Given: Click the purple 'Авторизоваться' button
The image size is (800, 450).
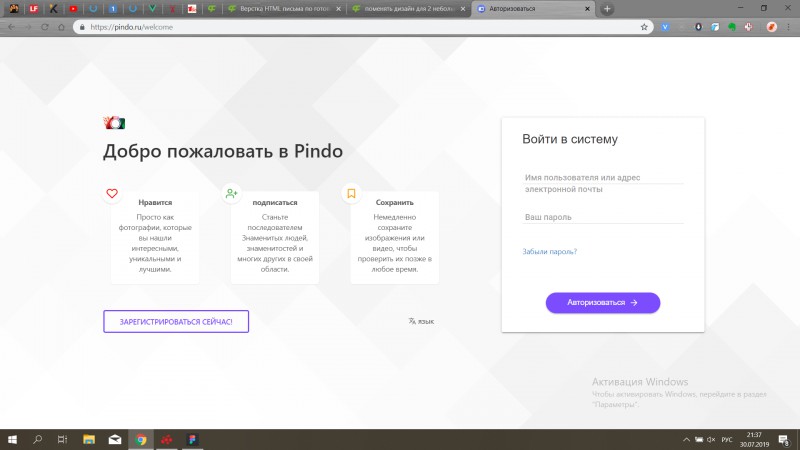Looking at the screenshot, I should (603, 303).
